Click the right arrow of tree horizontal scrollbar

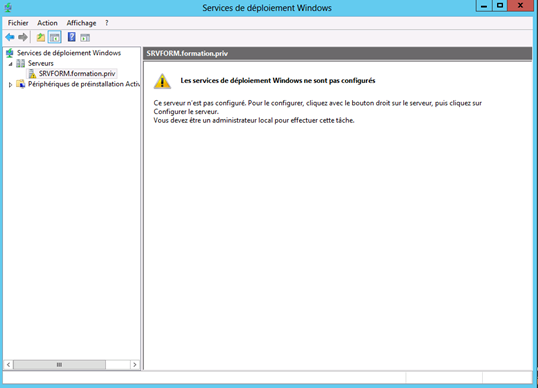(x=135, y=365)
